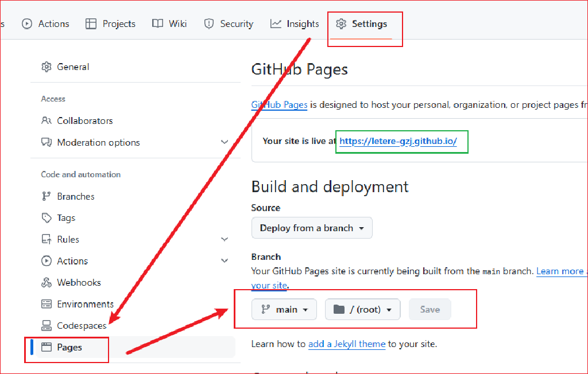Expand the Moderation options section
This screenshot has width=588, height=374.
click(x=225, y=142)
